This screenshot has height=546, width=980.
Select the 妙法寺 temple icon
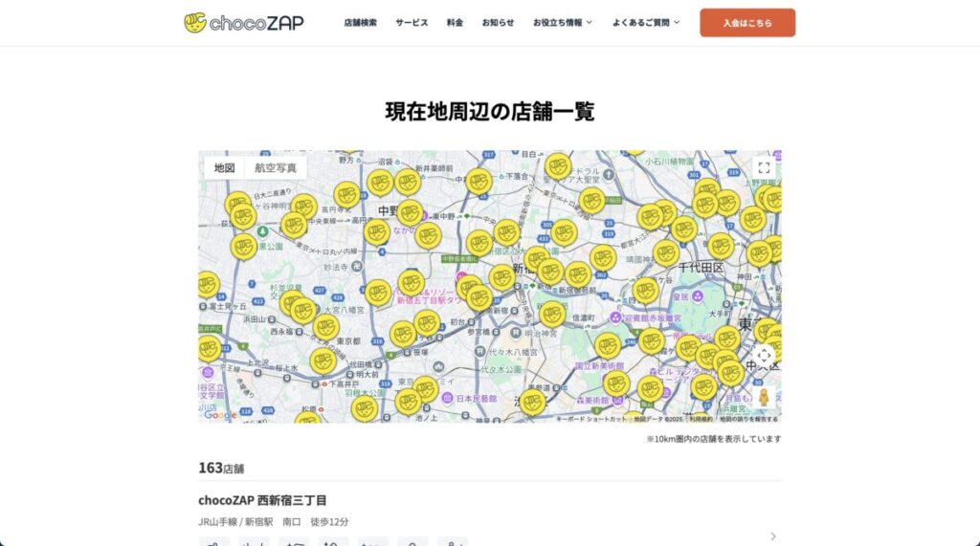(x=357, y=267)
